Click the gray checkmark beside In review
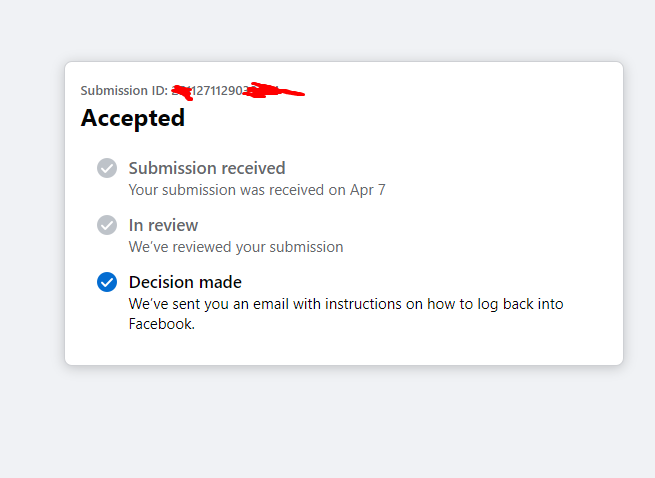The width and height of the screenshot is (655, 478). [x=107, y=225]
